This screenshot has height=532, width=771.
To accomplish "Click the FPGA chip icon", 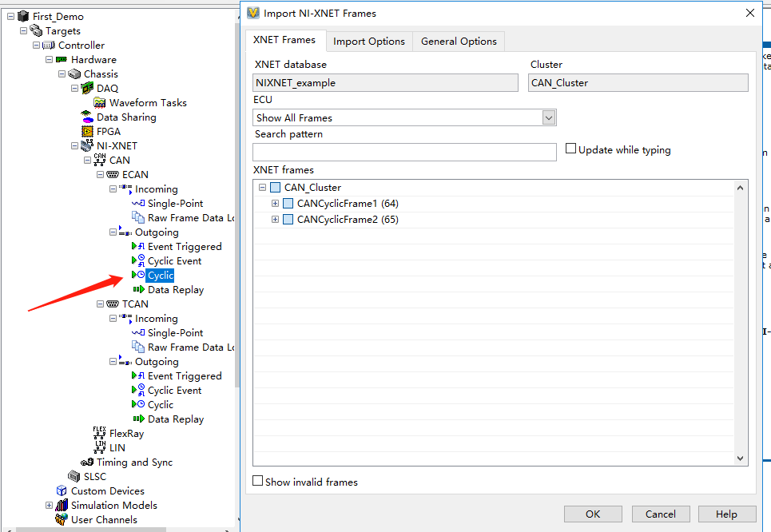I will point(87,131).
